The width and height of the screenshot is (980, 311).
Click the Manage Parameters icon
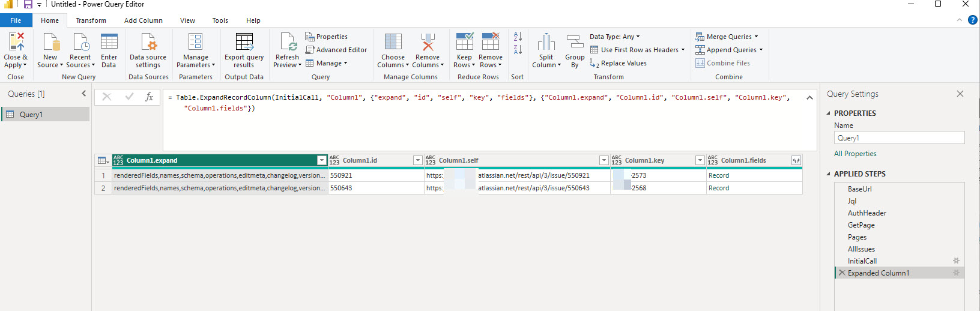click(x=195, y=42)
